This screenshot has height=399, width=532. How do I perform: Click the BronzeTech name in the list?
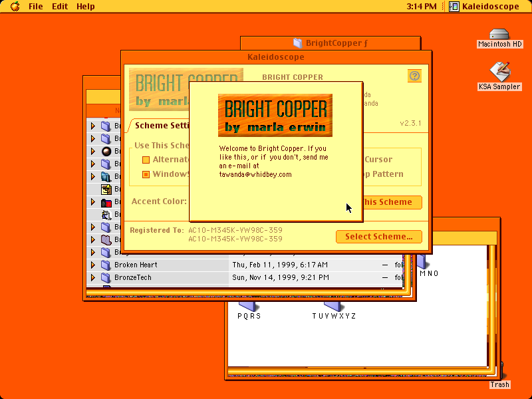(132, 277)
